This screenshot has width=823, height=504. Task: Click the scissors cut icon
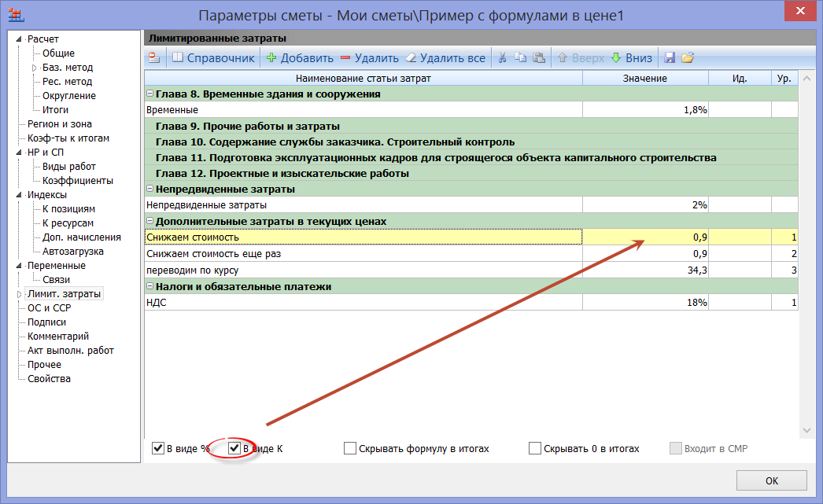[x=502, y=57]
